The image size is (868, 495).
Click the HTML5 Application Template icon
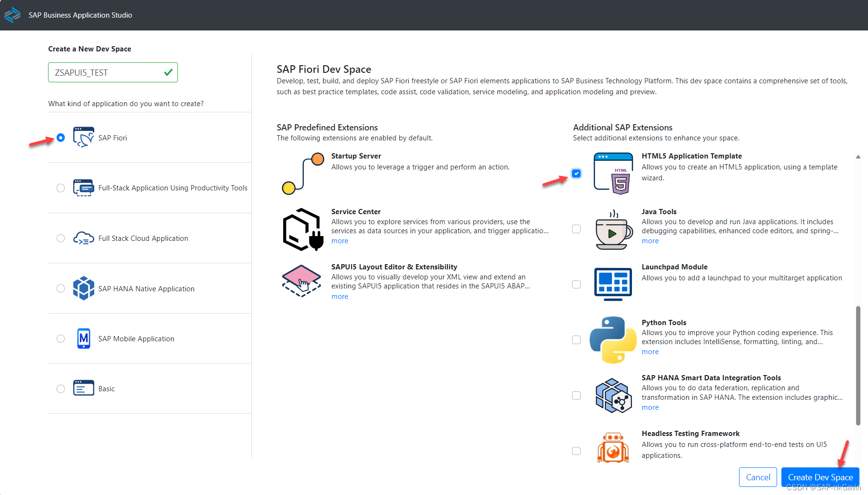[x=613, y=173]
